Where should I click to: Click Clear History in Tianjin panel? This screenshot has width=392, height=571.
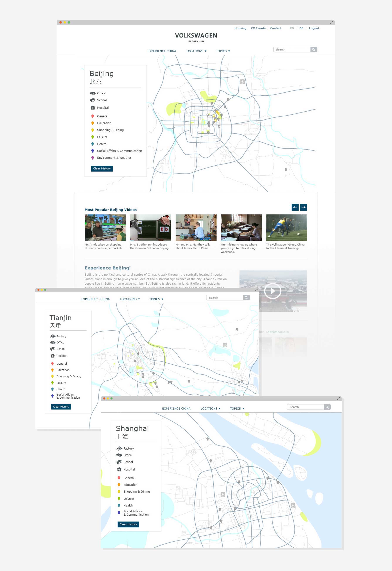61,407
